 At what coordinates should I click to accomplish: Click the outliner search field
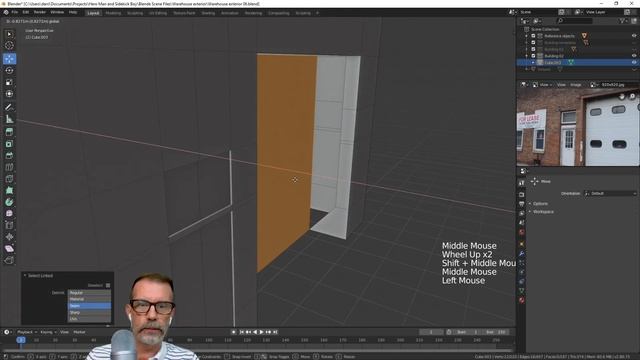click(575, 21)
